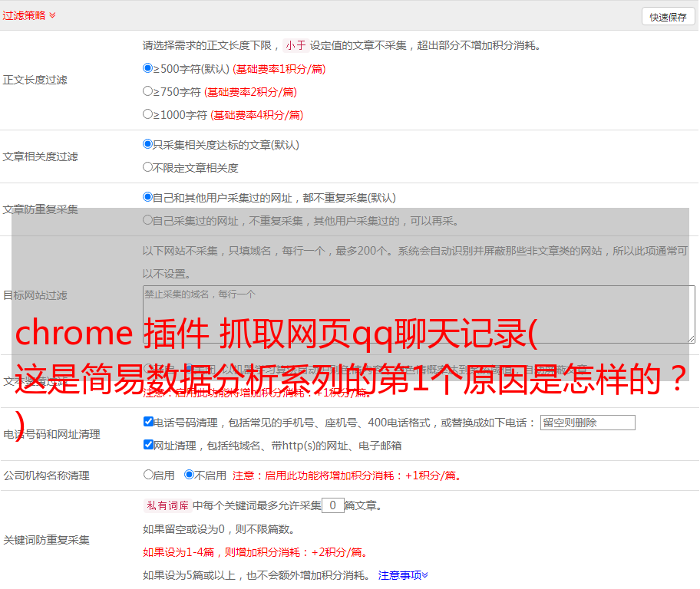Toggle the 电话号码清理 checkbox

(x=148, y=422)
